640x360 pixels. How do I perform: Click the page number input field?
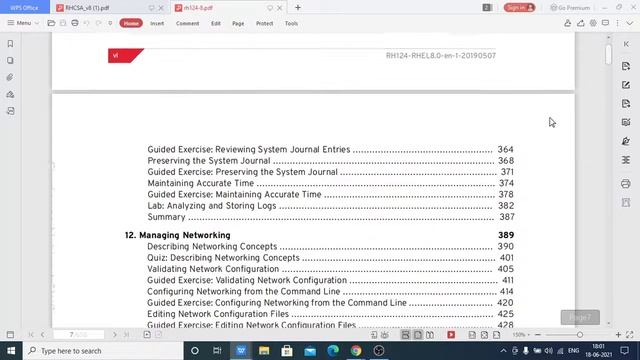pyautogui.click(x=79, y=335)
